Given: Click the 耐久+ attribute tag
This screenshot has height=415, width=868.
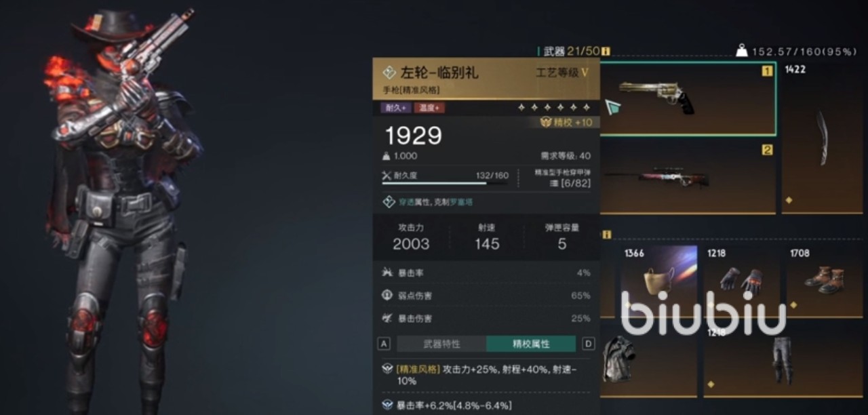Looking at the screenshot, I should click(395, 108).
